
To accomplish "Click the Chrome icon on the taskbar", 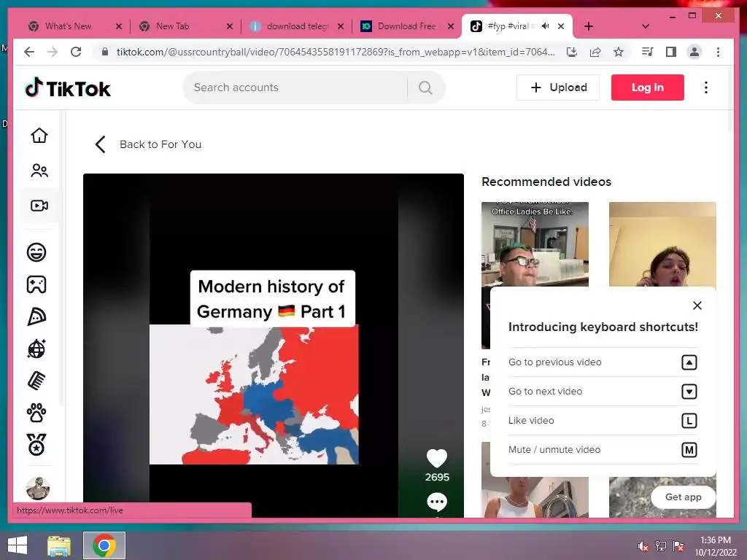I will tap(104, 545).
